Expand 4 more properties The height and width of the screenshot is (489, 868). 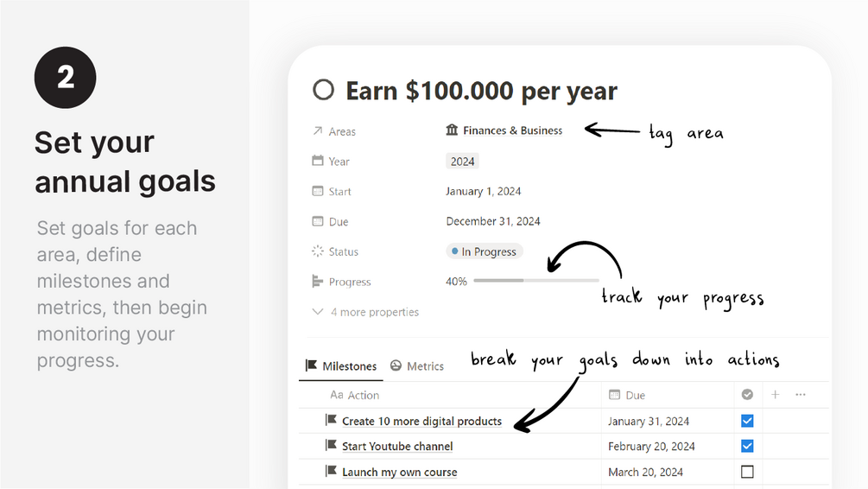pyautogui.click(x=365, y=312)
